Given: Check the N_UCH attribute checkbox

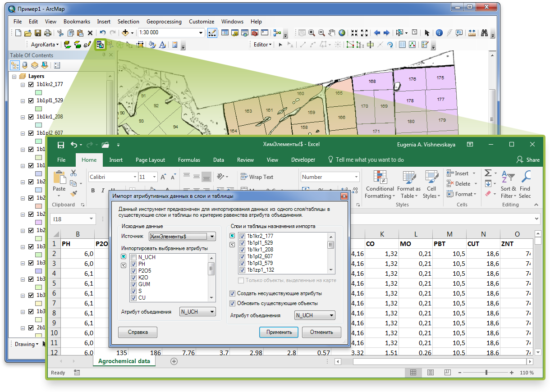Looking at the screenshot, I should (133, 257).
